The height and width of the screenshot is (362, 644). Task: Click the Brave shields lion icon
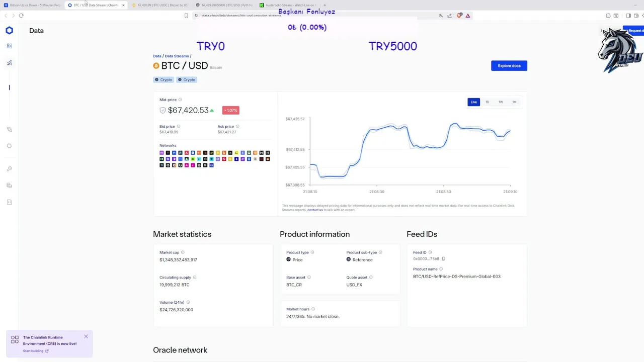[x=459, y=16]
